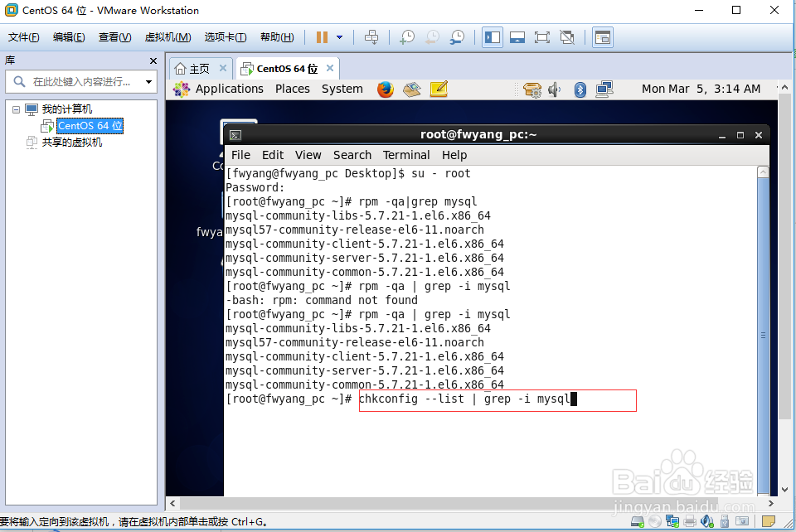Image resolution: width=796 pixels, height=532 pixels.
Task: Select 共享的虚拟机 in the library tree
Action: coord(71,143)
